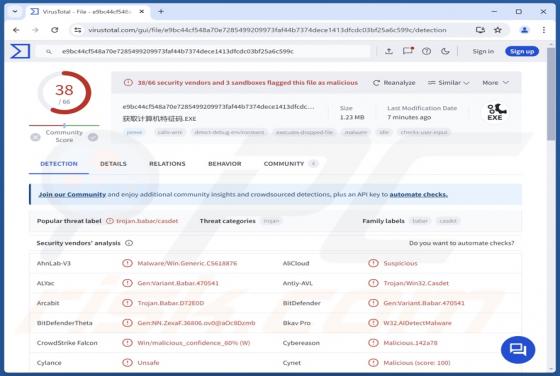Open the chat bubble button
The width and height of the screenshot is (560, 376).
[518, 350]
